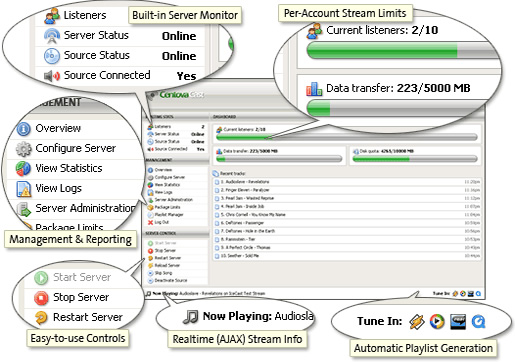Click the small dashboard Data transfer progress bar
Viewport: 515px width, 362px height.
(x=279, y=159)
